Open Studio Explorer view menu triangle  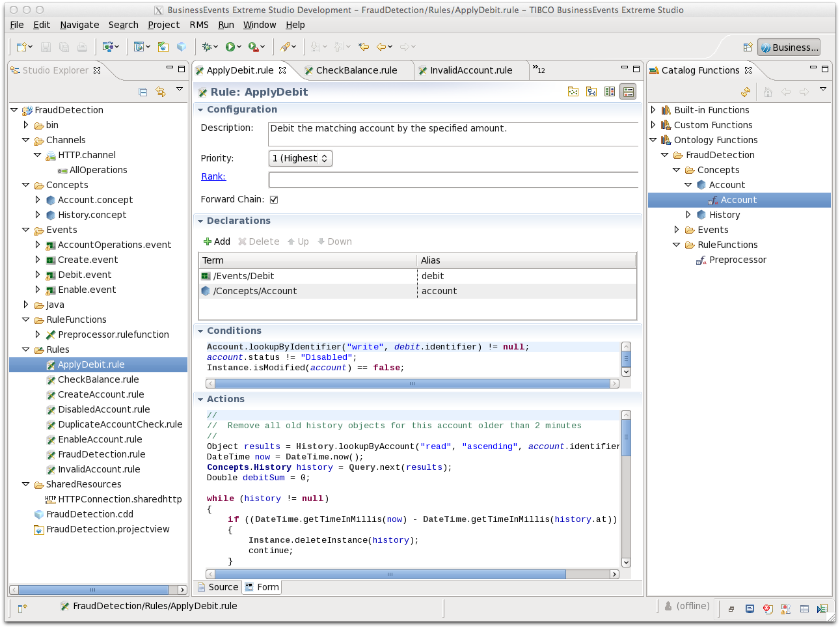click(180, 90)
